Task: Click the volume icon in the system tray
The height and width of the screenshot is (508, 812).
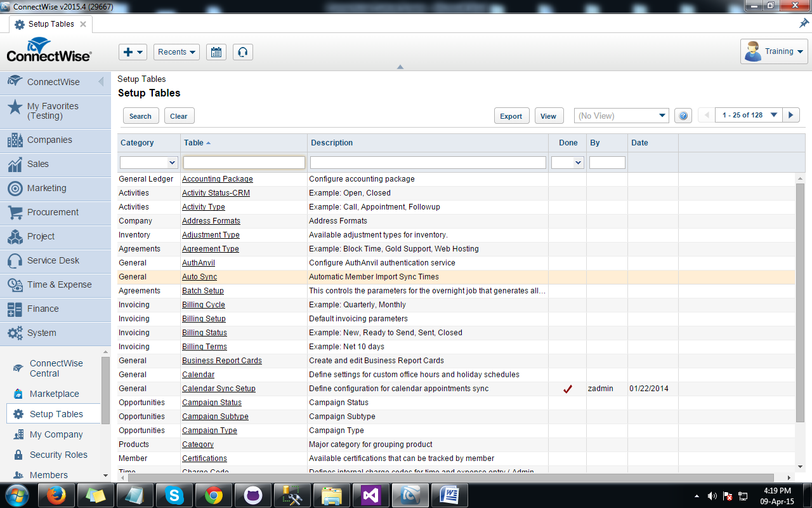Action: [x=712, y=496]
